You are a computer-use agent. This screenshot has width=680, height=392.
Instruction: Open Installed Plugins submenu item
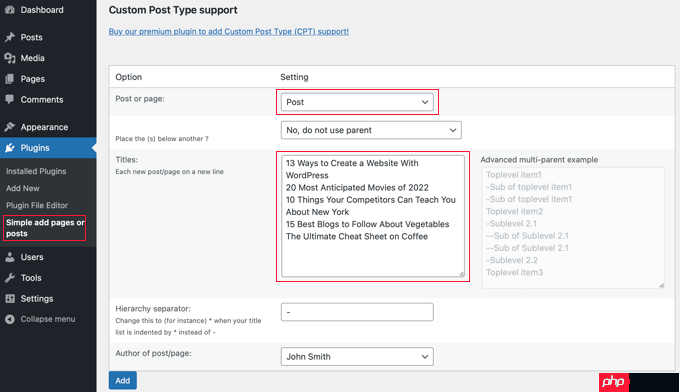coord(36,171)
